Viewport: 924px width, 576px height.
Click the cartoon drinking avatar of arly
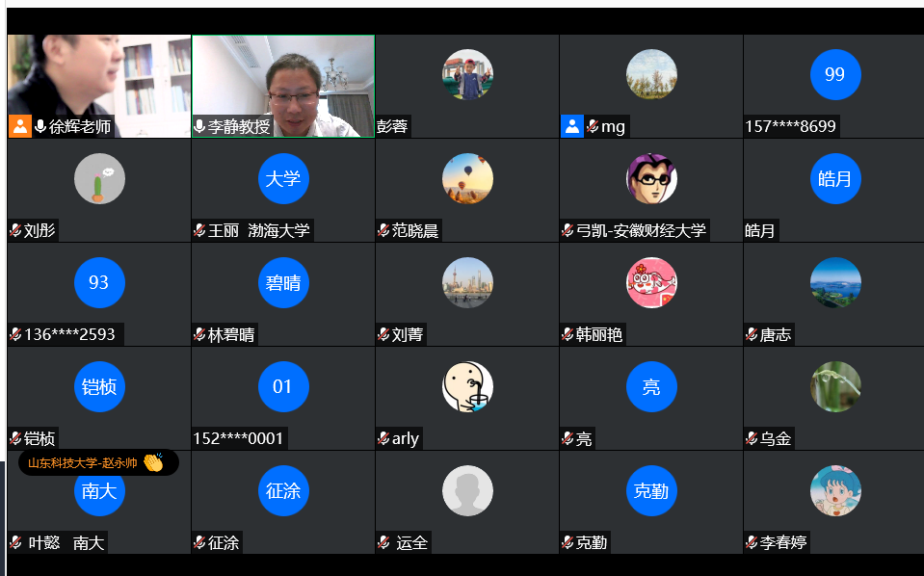tap(467, 387)
